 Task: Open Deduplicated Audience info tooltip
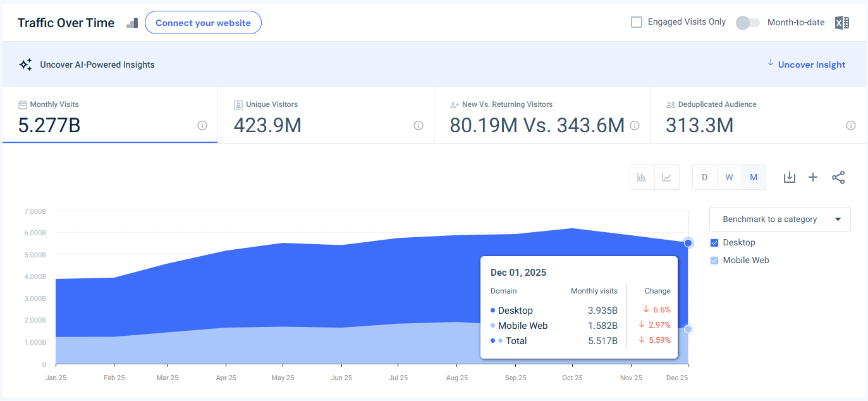click(851, 126)
